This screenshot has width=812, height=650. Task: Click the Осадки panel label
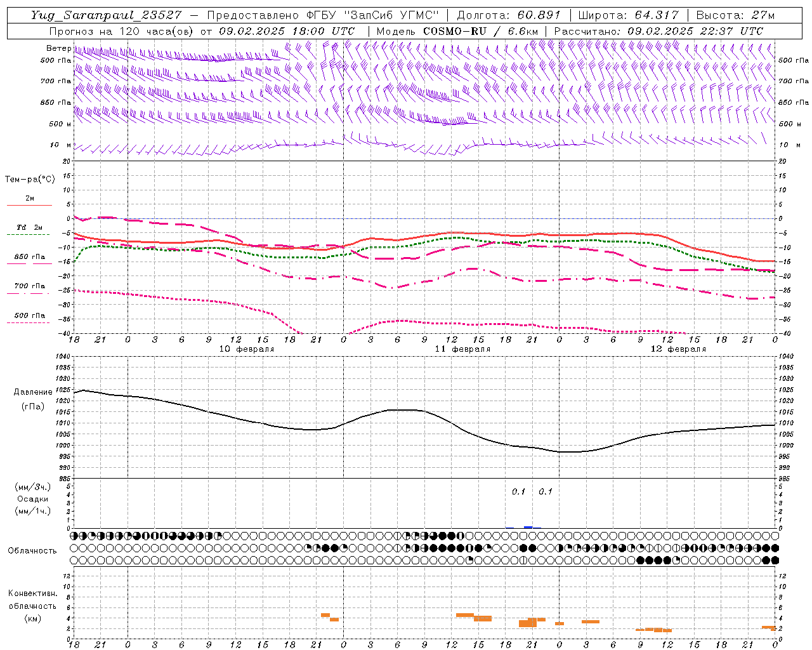33,499
